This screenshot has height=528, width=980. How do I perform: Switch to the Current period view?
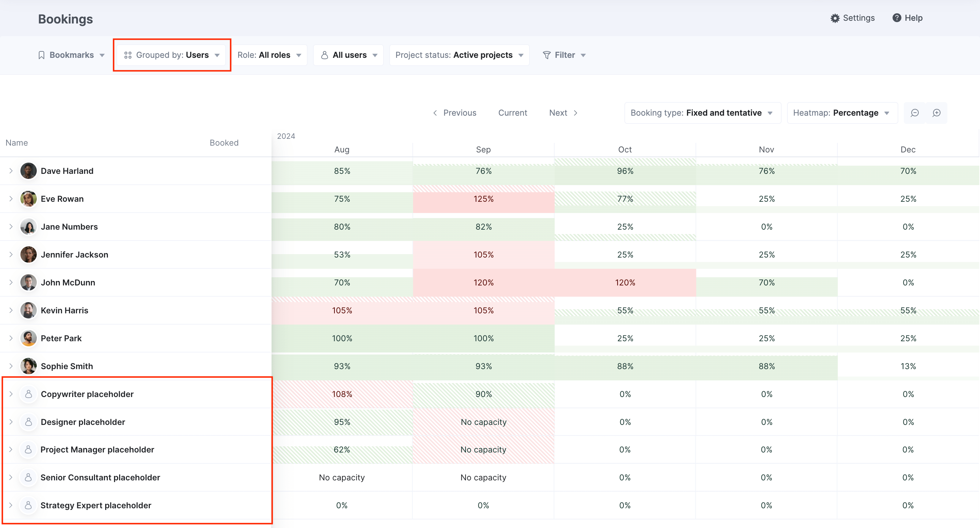click(x=512, y=113)
